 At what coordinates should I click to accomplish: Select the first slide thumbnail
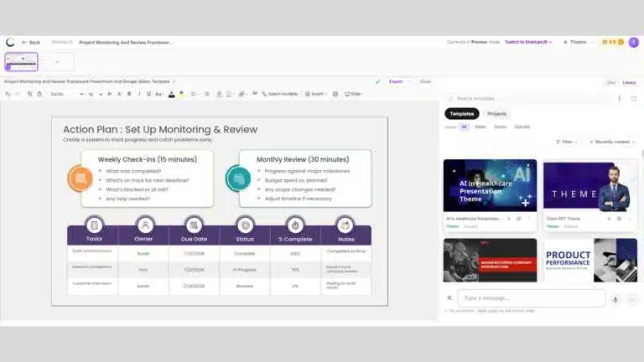point(21,61)
